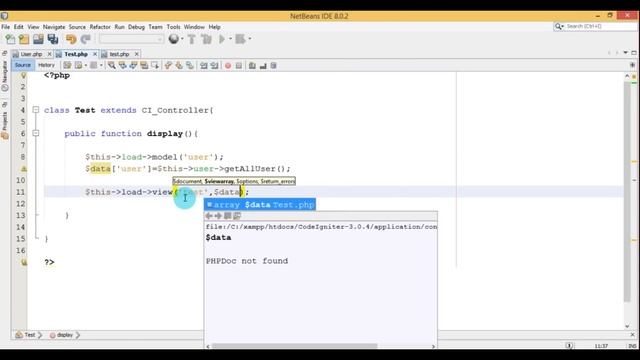This screenshot has height=360, width=640.
Task: Click the warning icon on line 9
Action: click(x=24, y=169)
